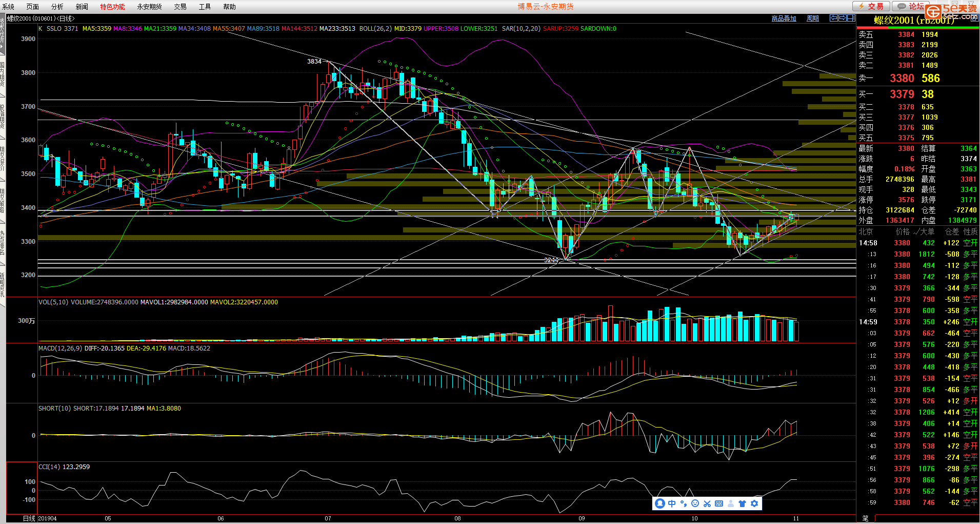Image resolution: width=980 pixels, height=524 pixels.
Task: Open the 分析 menu
Action: click(x=57, y=7)
